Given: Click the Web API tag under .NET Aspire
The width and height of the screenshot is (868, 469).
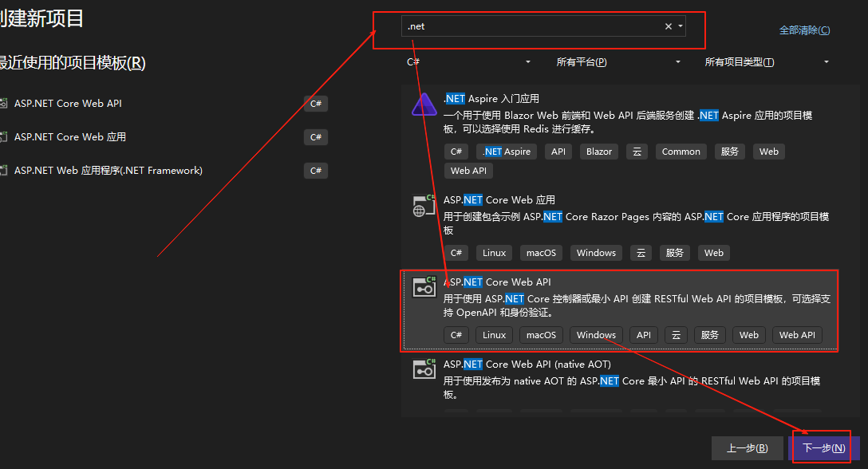Looking at the screenshot, I should (x=468, y=171).
